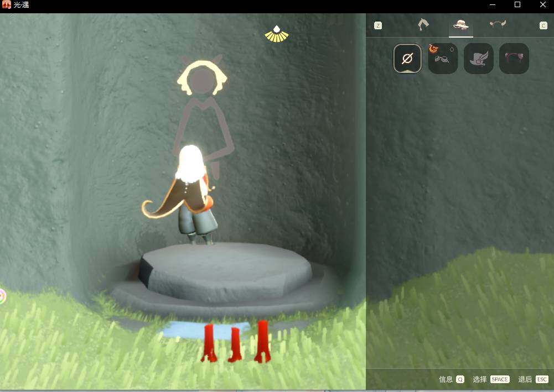
Task: Click the red candles in the grass
Action: 236,342
